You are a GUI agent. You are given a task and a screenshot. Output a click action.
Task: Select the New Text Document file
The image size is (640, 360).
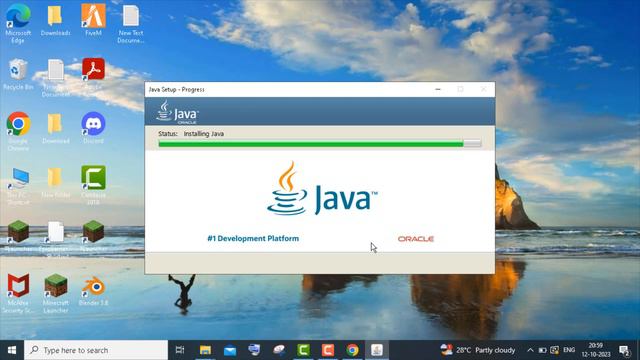(x=131, y=24)
